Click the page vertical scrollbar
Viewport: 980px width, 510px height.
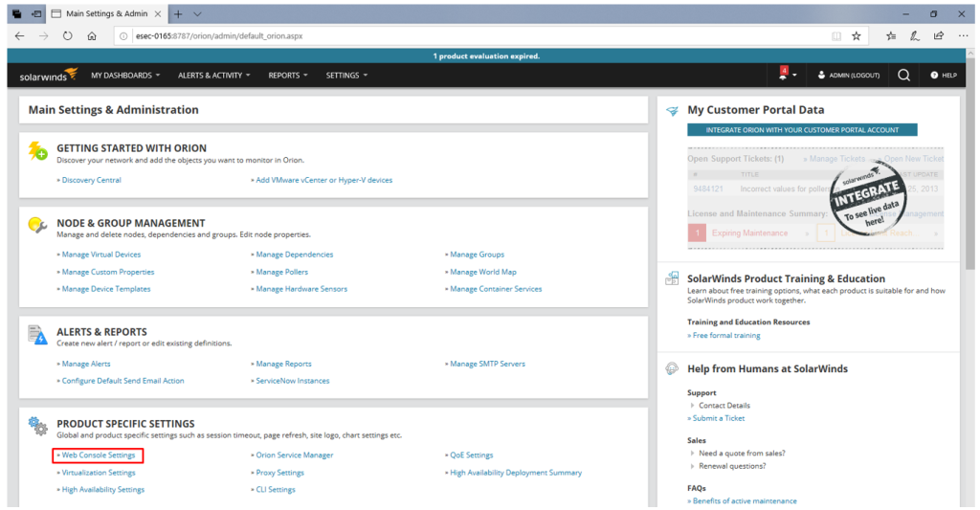970,164
